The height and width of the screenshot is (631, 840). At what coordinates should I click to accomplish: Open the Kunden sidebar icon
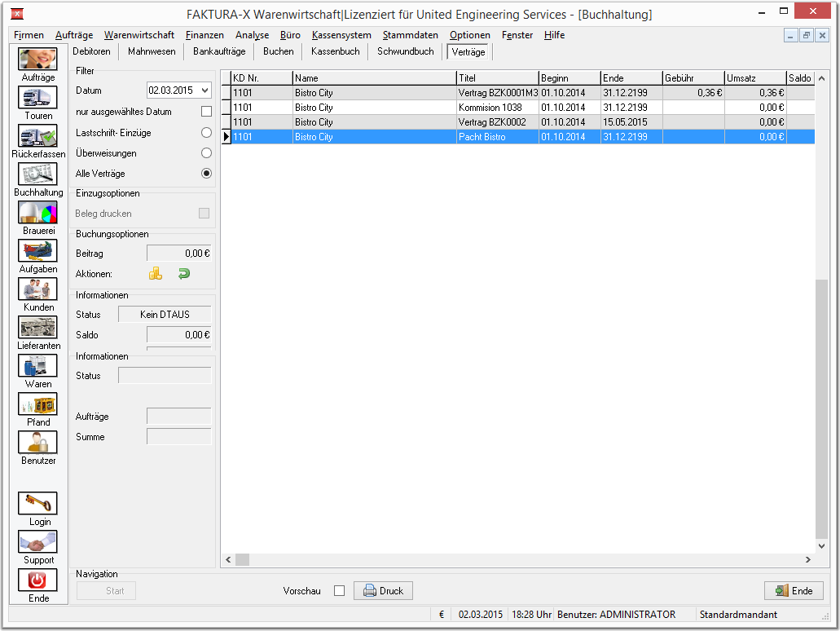pyautogui.click(x=37, y=289)
